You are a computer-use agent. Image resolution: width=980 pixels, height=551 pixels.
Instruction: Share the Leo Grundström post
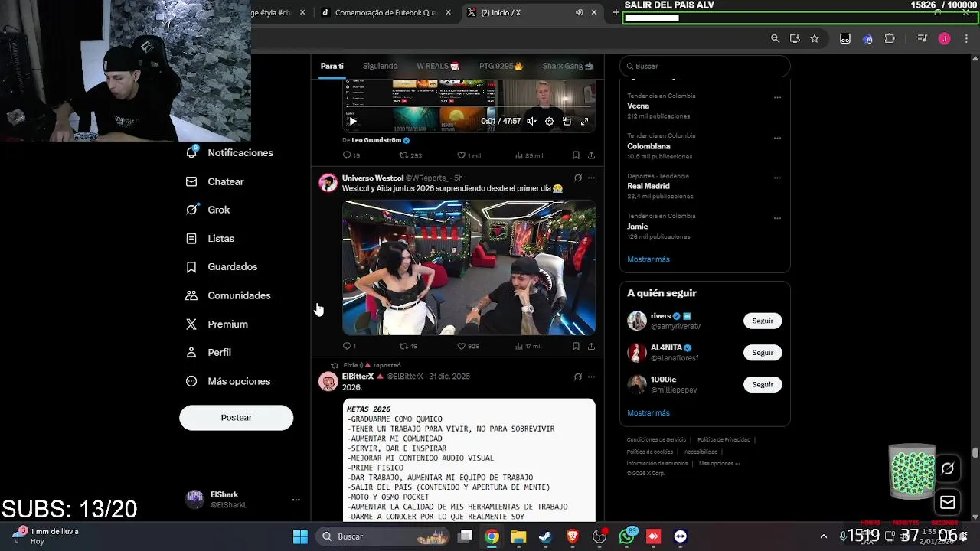[591, 155]
